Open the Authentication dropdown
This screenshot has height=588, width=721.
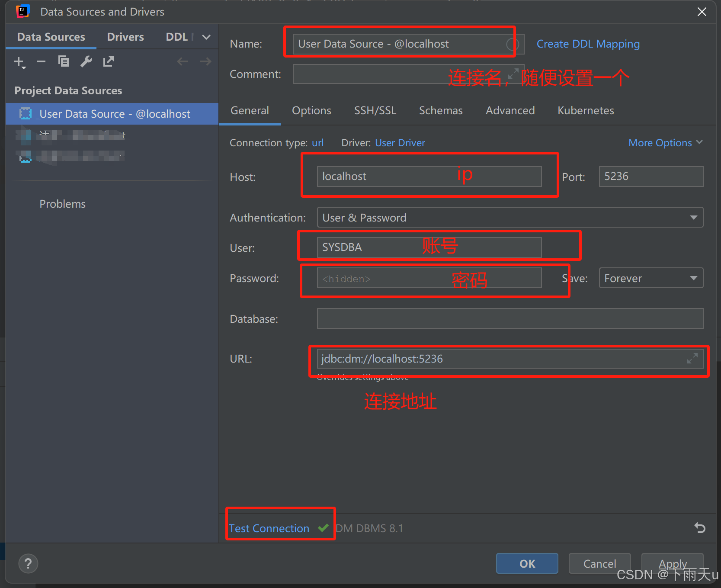pyautogui.click(x=510, y=217)
